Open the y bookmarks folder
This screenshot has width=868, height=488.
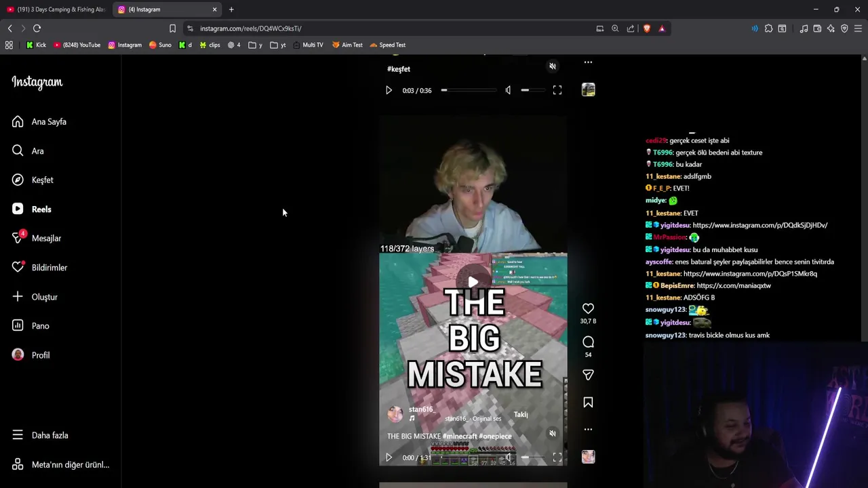[x=256, y=45]
